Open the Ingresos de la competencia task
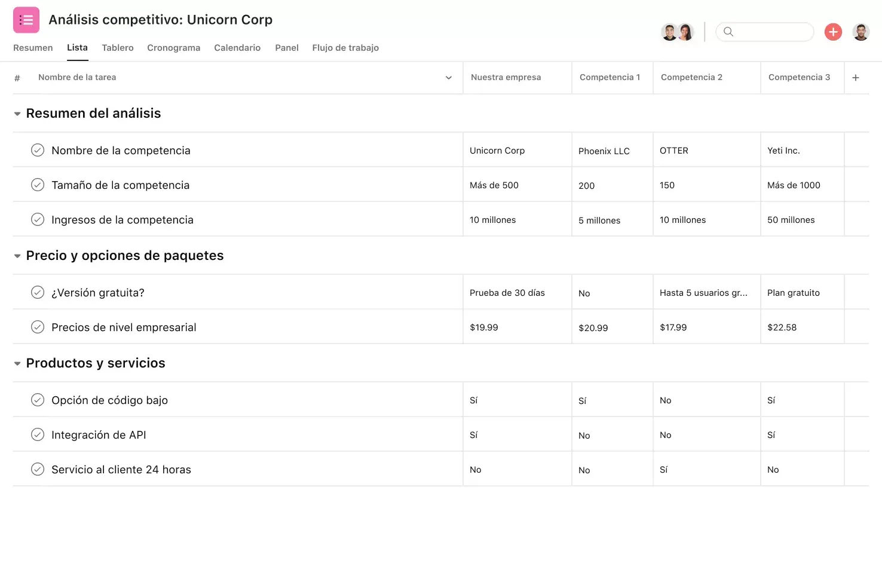The width and height of the screenshot is (882, 588). pyautogui.click(x=122, y=220)
